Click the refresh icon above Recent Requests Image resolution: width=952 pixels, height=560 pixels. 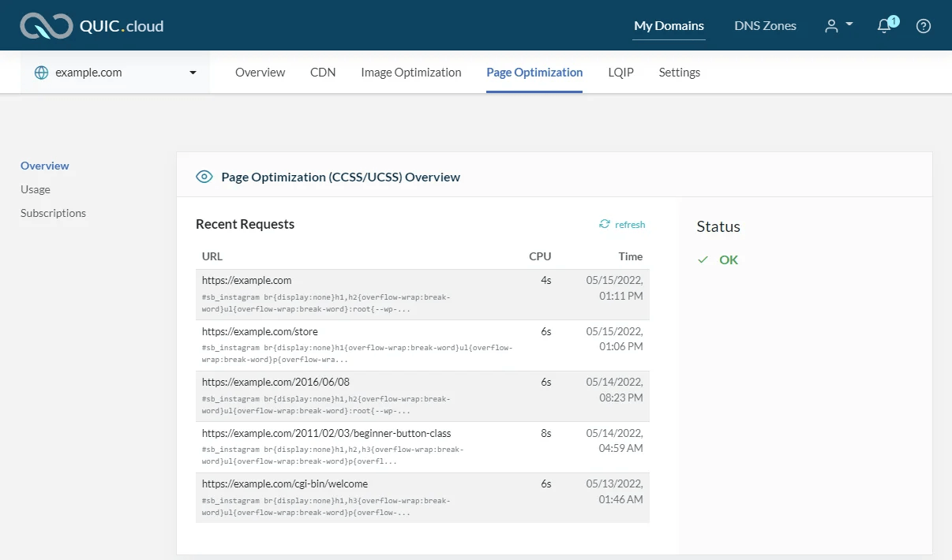tap(605, 224)
